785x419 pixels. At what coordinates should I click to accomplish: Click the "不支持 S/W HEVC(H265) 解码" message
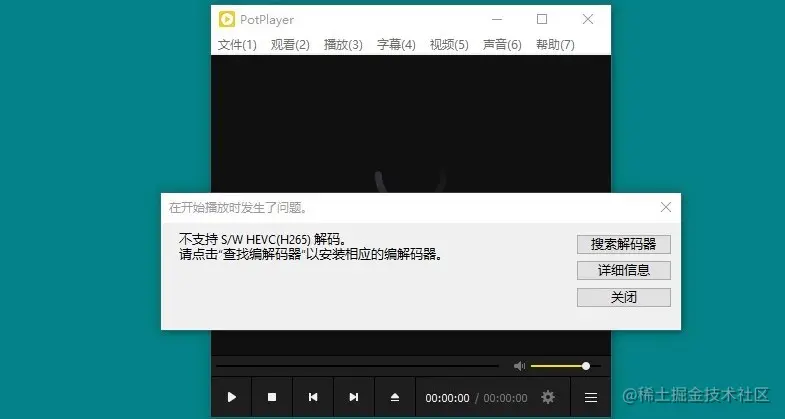(262, 239)
